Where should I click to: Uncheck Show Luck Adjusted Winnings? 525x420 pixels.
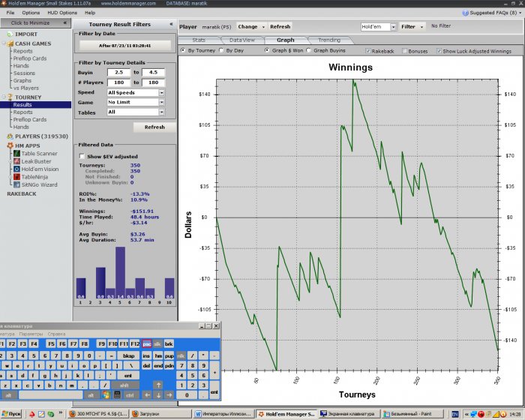point(439,51)
